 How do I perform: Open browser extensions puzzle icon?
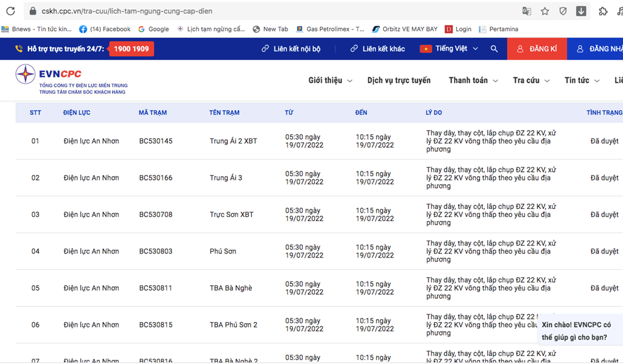click(x=603, y=11)
